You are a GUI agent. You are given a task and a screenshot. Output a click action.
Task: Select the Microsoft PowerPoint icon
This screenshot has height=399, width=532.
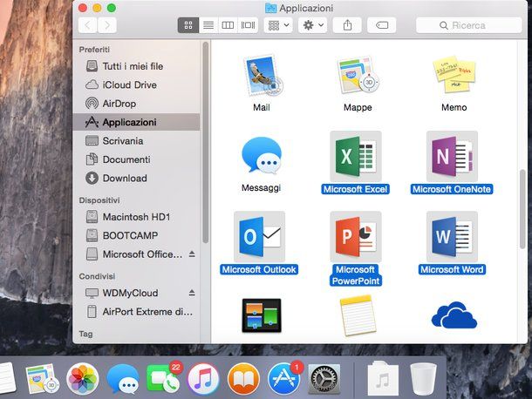355,236
